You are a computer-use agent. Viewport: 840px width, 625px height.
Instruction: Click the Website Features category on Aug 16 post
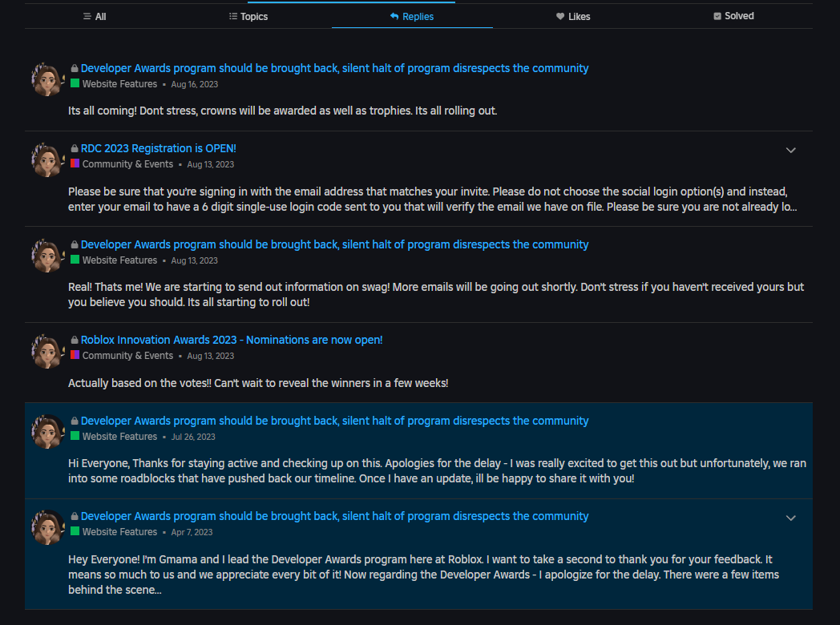(x=119, y=84)
